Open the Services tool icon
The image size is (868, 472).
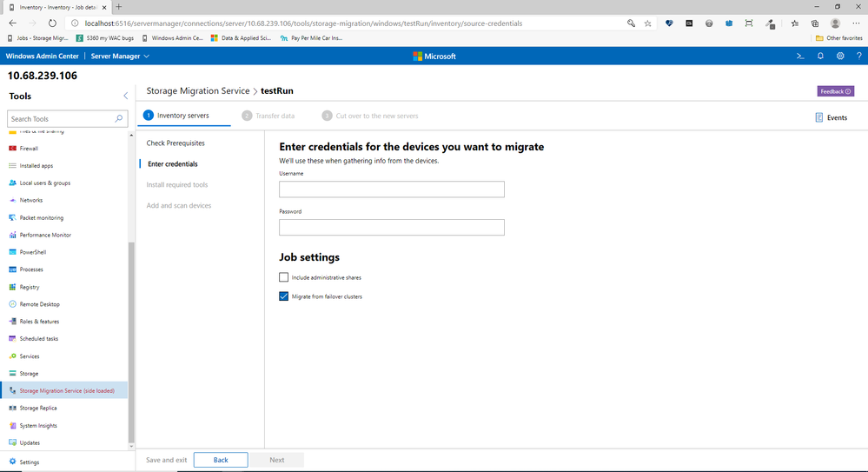tap(13, 356)
